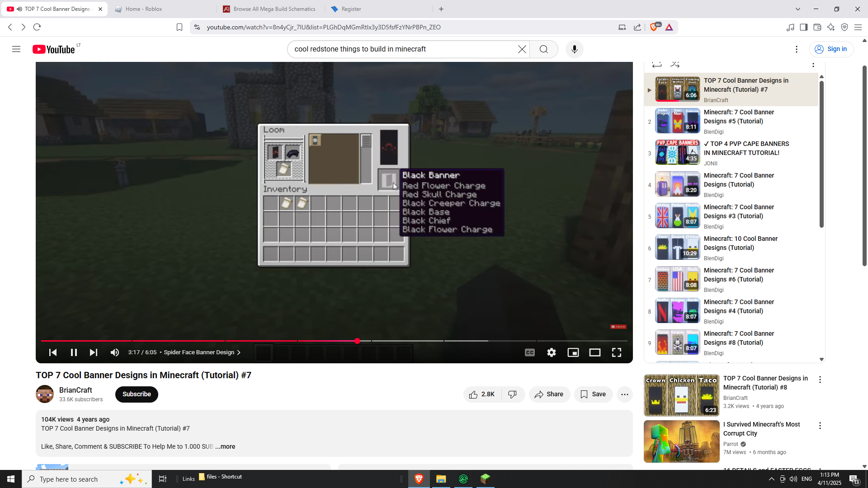This screenshot has width=868, height=488.
Task: Open TOP 4 PVP CAPE BANNERS playlist video
Action: (746, 148)
